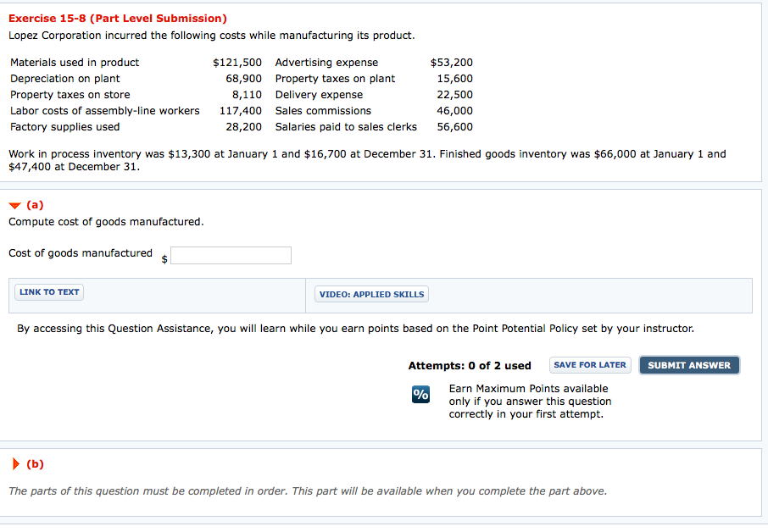Click the Compute cost of goods manufactured instruction

106,222
